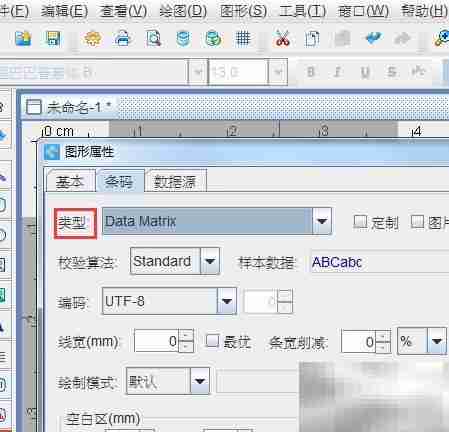Click the greyed field beside 绘制模式
The image size is (449, 432).
click(257, 381)
